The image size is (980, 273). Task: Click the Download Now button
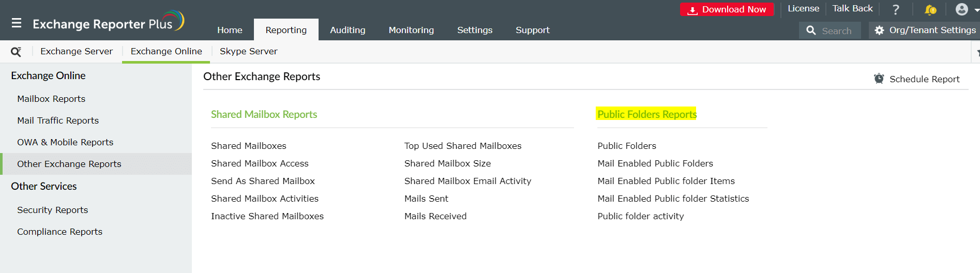tap(727, 9)
